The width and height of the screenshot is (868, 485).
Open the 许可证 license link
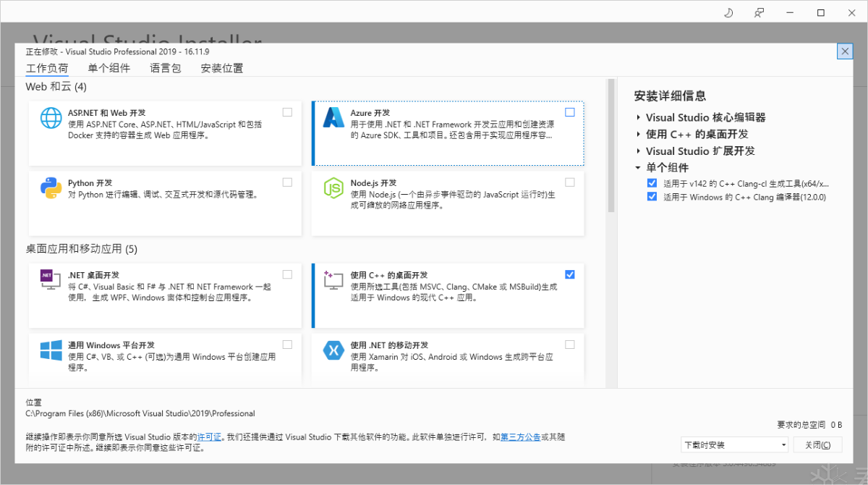[x=210, y=437]
